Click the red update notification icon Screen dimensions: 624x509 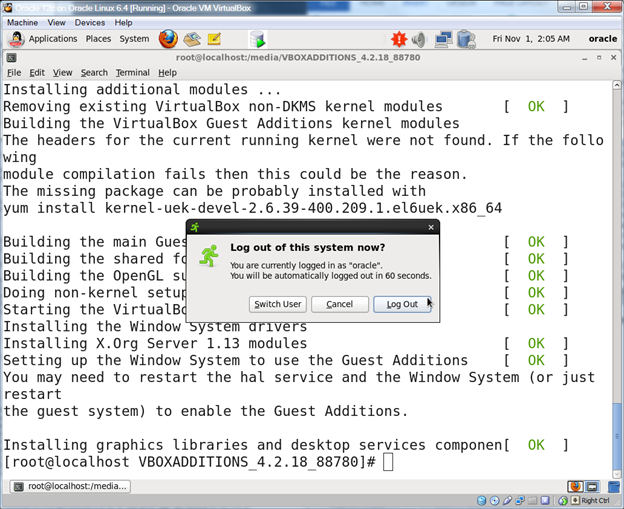(x=398, y=39)
